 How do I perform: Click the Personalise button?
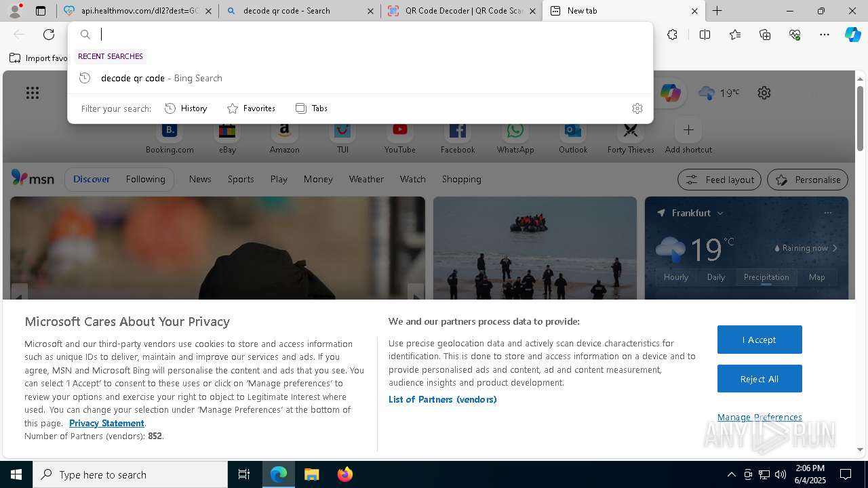tap(808, 180)
